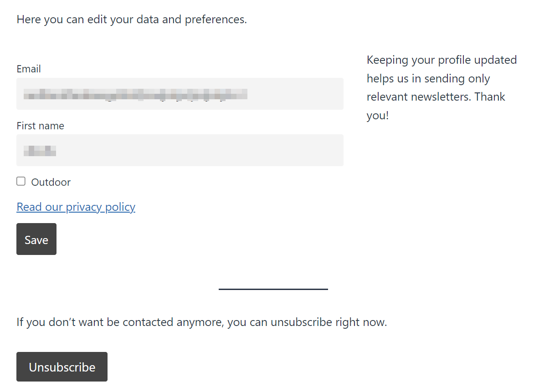
Task: Click the blurred email address text
Action: point(135,94)
